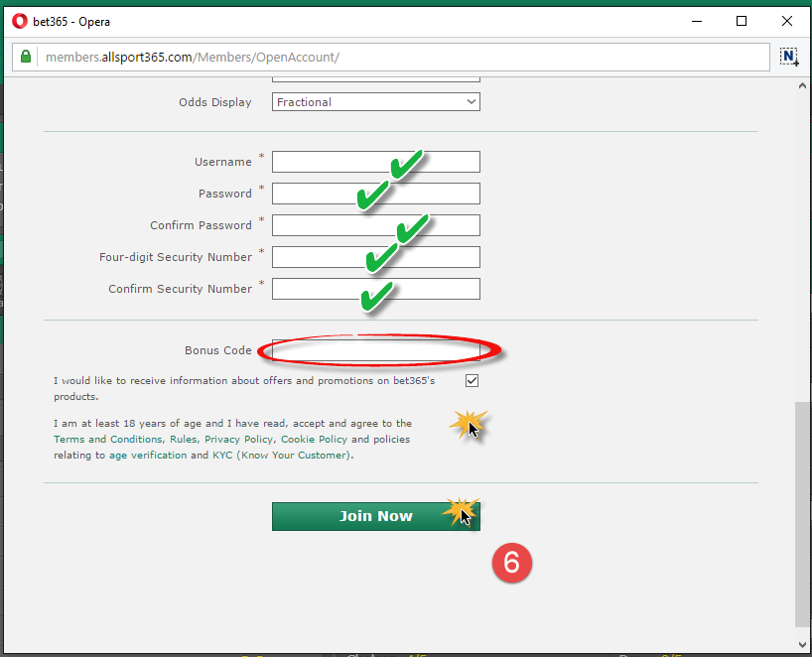812x657 pixels.
Task: Click the Bonus Code input field
Action: [376, 350]
